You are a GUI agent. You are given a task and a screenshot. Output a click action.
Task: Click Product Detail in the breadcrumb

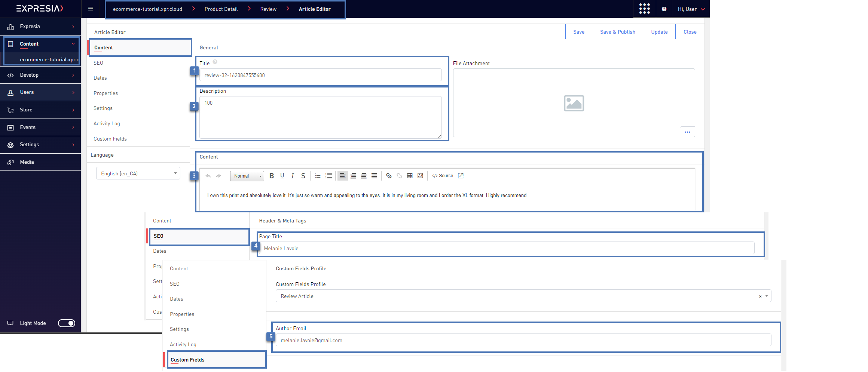click(221, 9)
